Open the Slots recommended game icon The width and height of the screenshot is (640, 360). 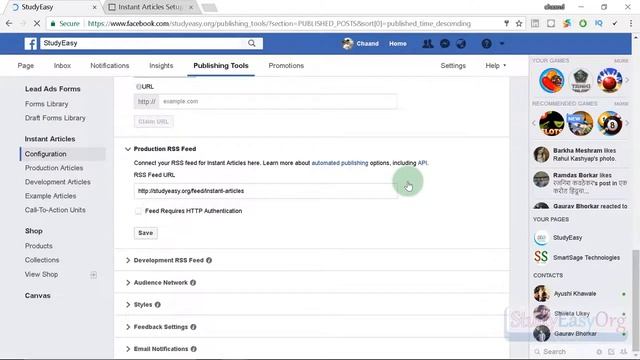pos(551,123)
